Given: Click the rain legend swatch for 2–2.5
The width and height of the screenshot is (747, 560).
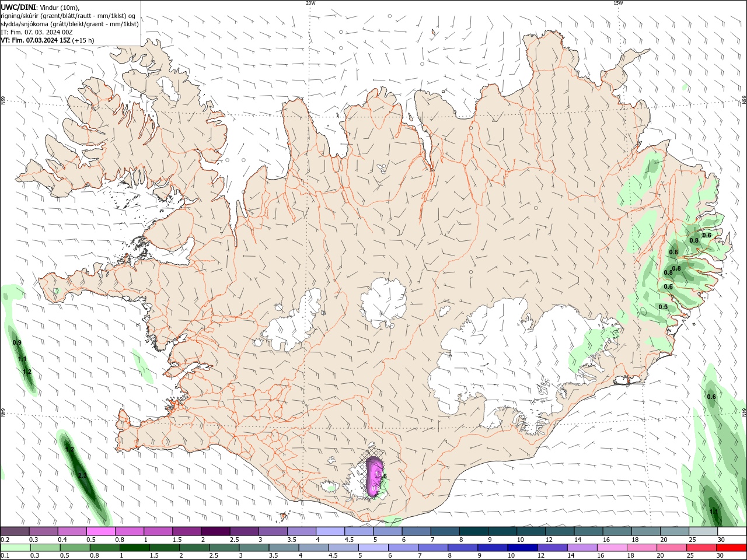Looking at the screenshot, I should tap(194, 548).
